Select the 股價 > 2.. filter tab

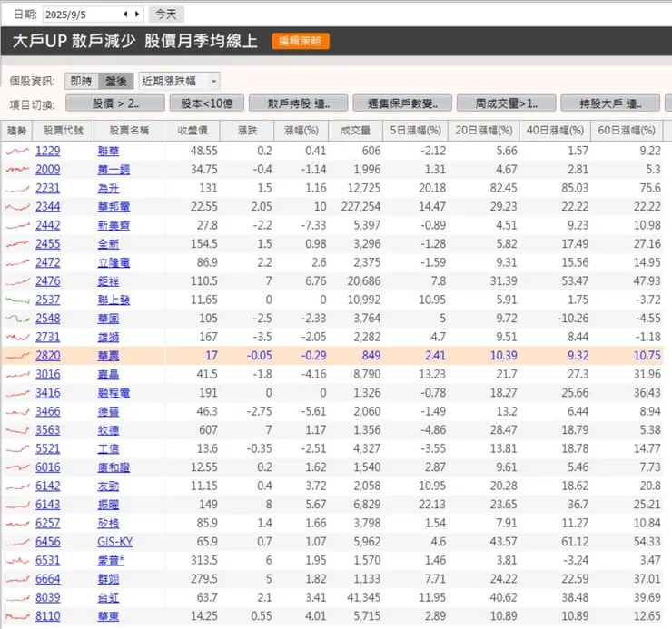115,103
